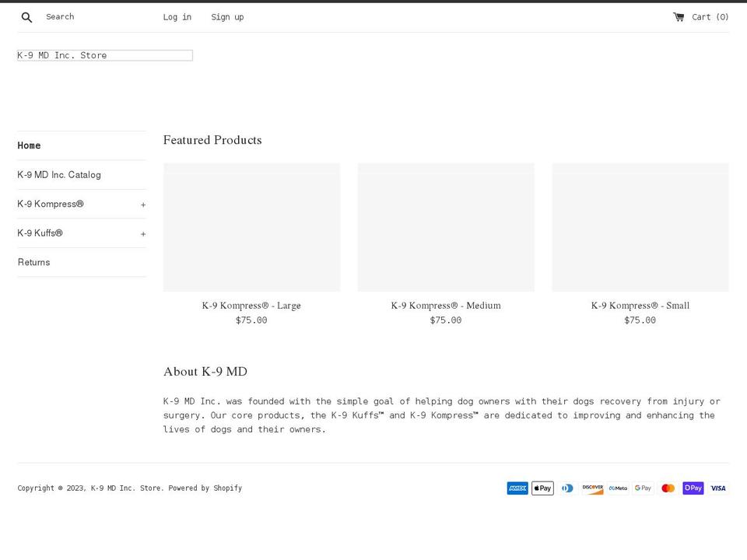Click the $75.00 price under Small
The image size is (747, 560).
640,320
